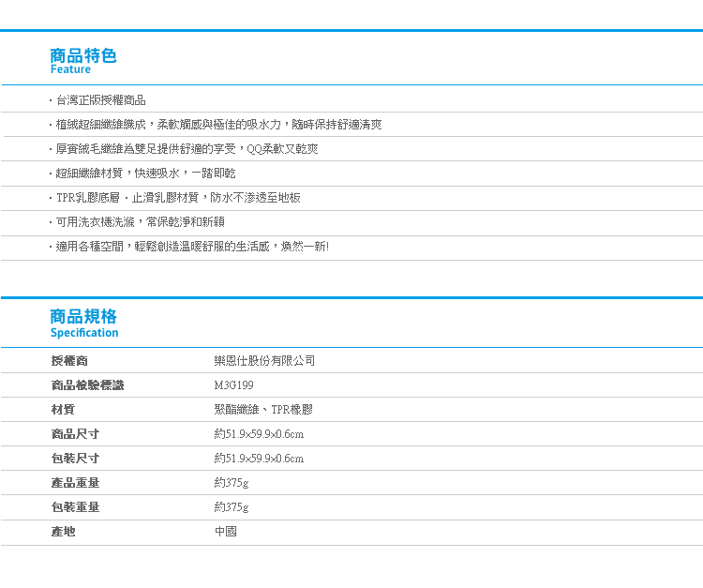703x588 pixels.
Task: Click the M3G199 inspection code
Action: click(233, 385)
